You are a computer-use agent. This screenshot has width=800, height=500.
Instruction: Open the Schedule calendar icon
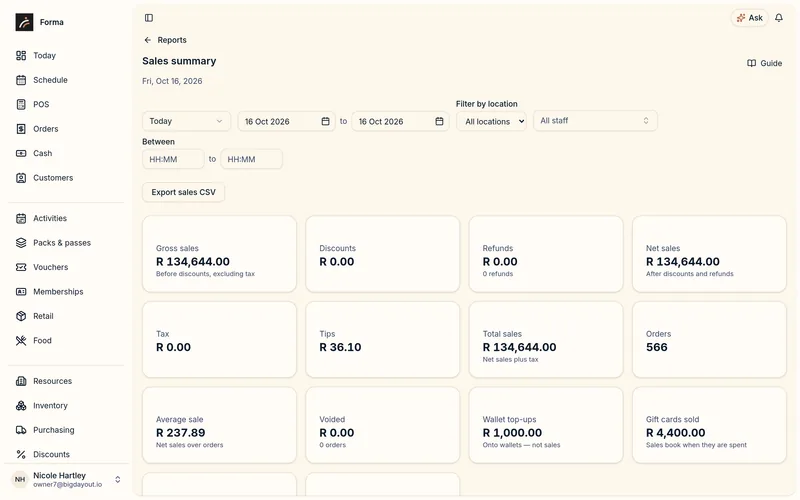point(21,80)
